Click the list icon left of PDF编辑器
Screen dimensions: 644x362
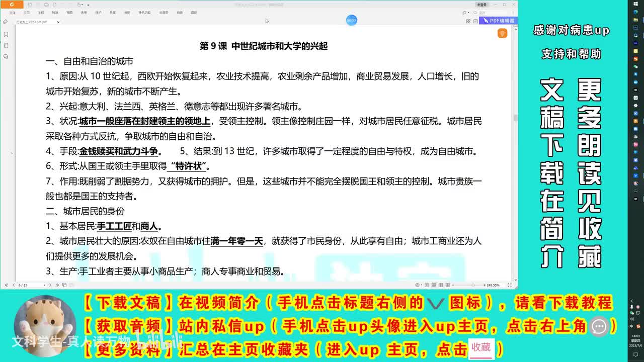(x=475, y=21)
